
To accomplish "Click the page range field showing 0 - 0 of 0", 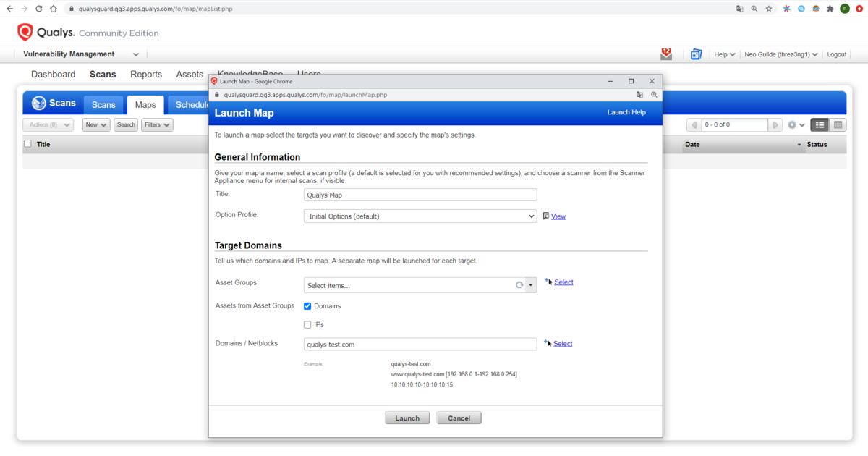I will coord(735,125).
